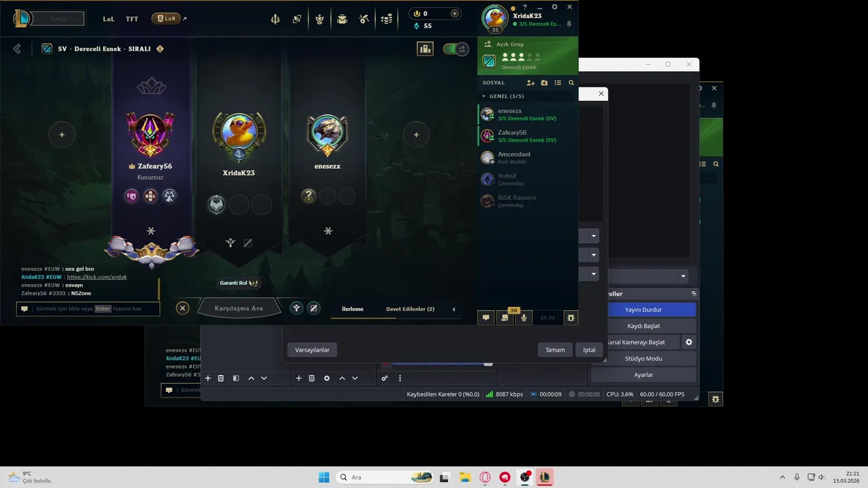Leave lobby with the X button
Viewport: 868px width, 488px height.
coord(182,308)
